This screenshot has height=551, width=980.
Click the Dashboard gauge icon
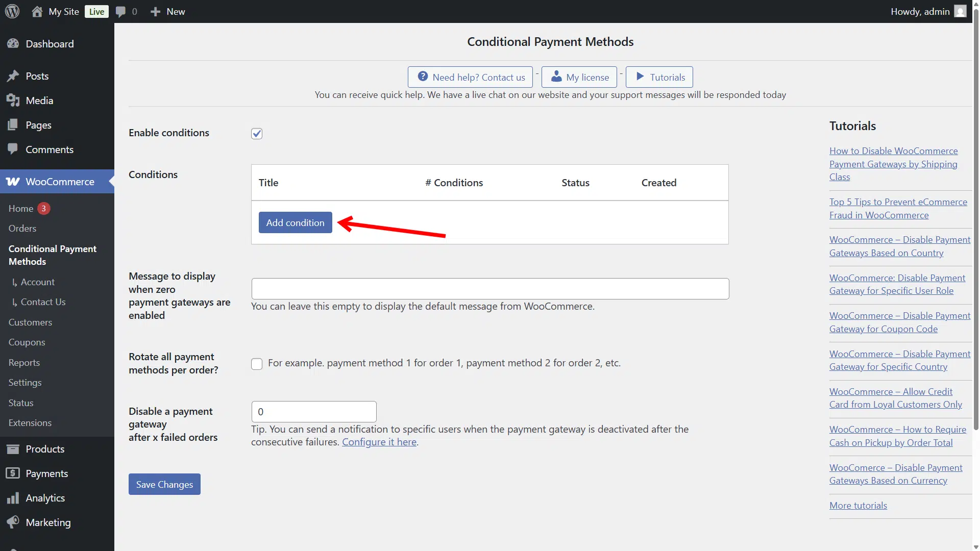[x=13, y=44]
